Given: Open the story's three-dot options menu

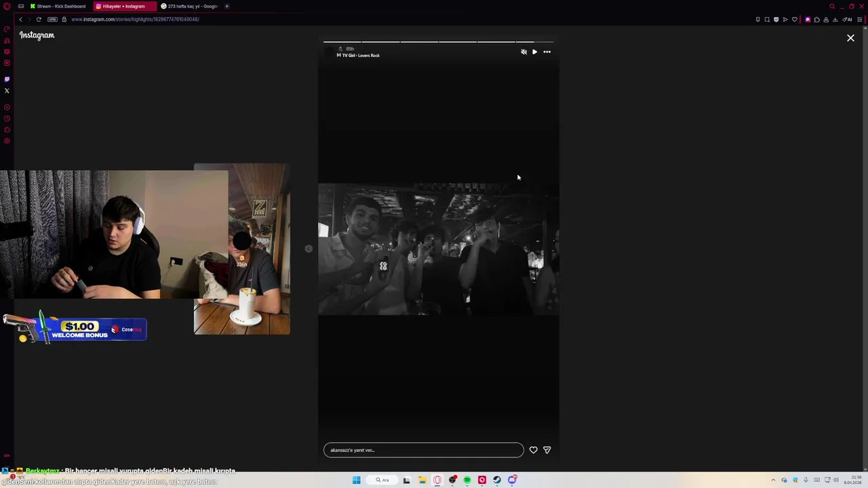Looking at the screenshot, I should (547, 52).
